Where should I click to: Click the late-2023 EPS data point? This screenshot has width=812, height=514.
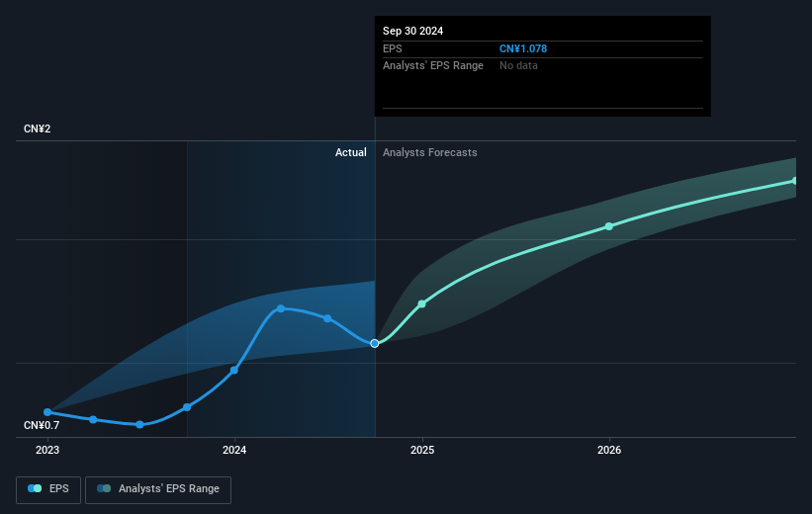tap(187, 407)
